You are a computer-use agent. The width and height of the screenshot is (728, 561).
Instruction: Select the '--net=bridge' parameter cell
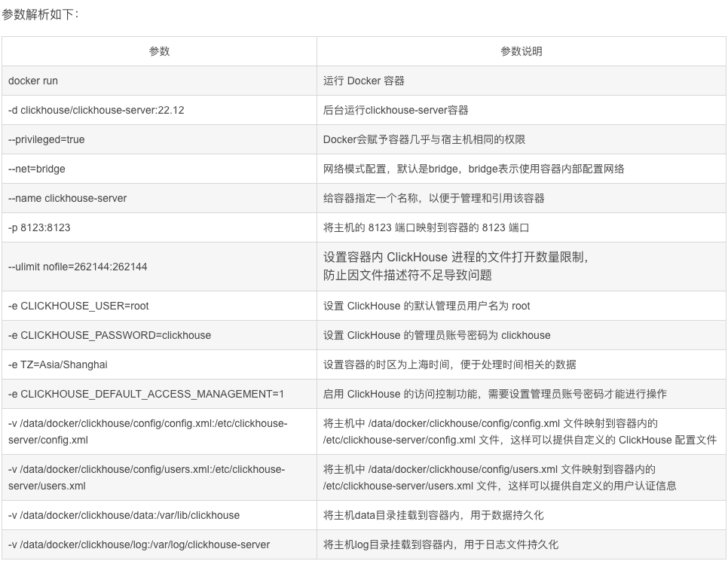(159, 169)
